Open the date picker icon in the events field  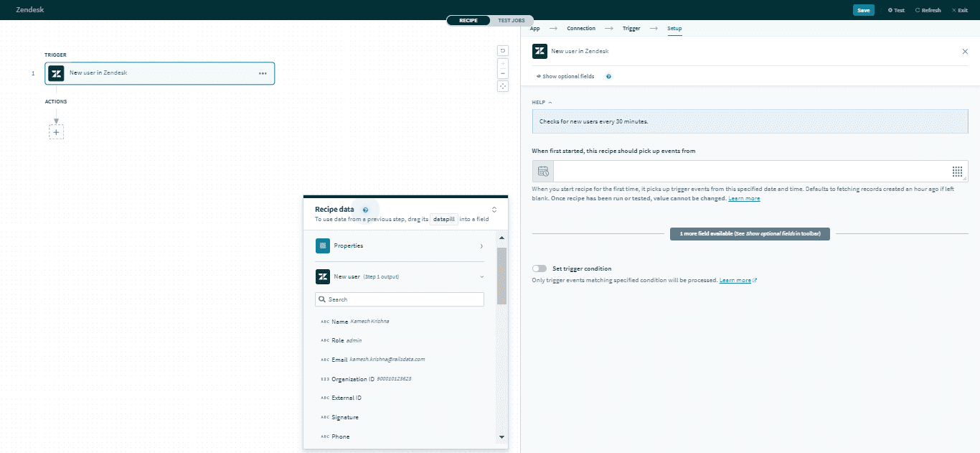click(542, 171)
